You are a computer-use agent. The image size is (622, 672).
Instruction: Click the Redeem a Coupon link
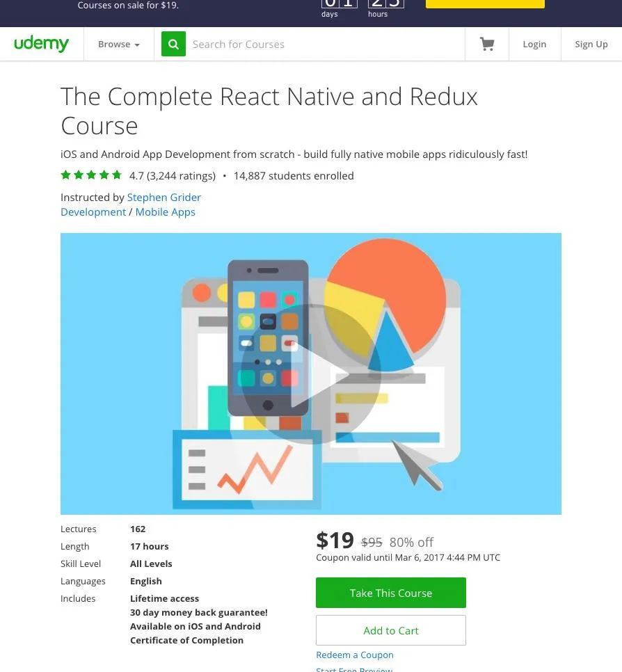tap(355, 655)
